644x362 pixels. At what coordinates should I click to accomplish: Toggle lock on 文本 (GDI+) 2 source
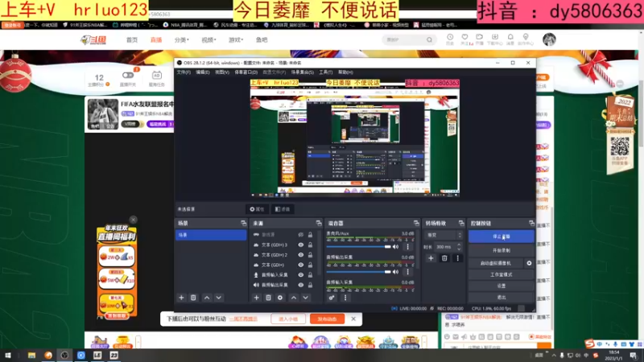click(310, 255)
